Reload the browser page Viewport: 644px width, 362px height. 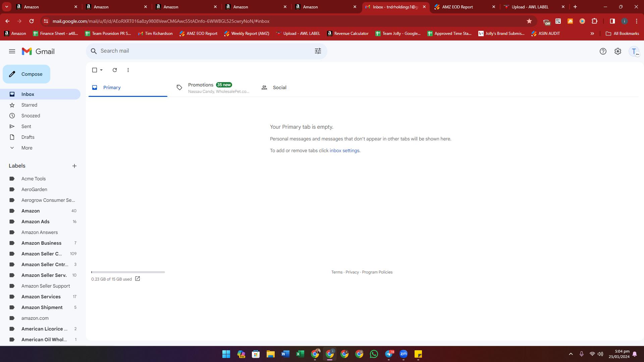32,21
